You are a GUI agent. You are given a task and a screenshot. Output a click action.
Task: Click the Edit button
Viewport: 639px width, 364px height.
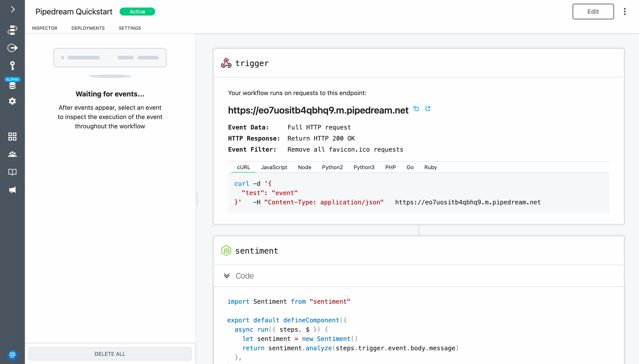pos(593,12)
